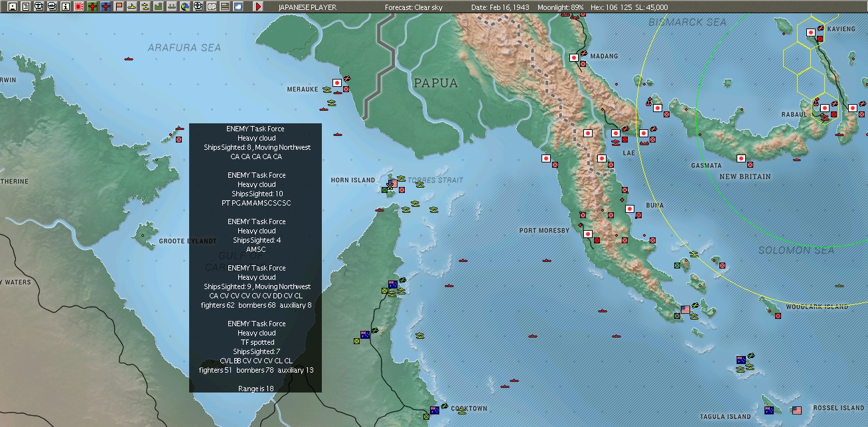Click the save game disk icon
The image size is (868, 427).
click(x=12, y=7)
